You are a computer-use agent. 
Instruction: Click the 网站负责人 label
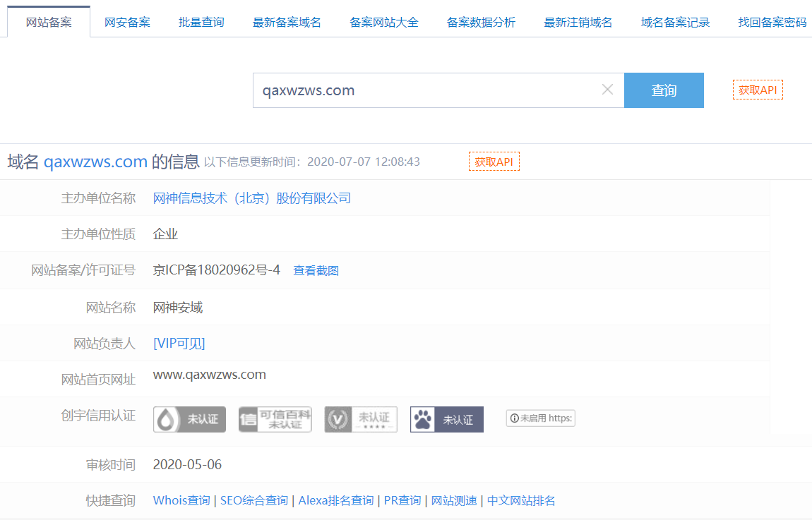click(x=105, y=344)
